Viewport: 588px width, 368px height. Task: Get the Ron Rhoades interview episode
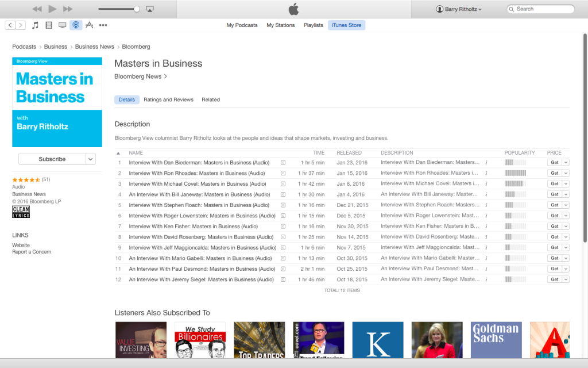coord(554,173)
